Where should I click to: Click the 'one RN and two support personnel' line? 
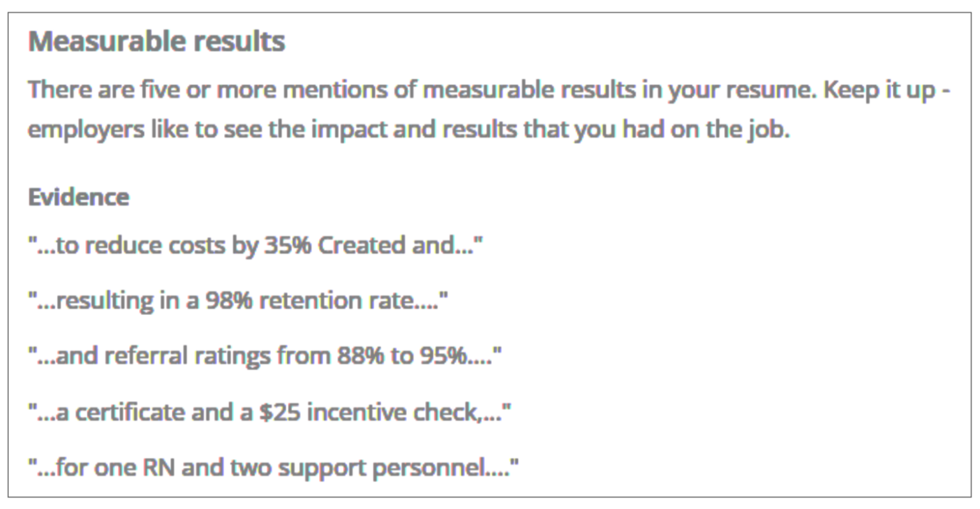coord(273,468)
